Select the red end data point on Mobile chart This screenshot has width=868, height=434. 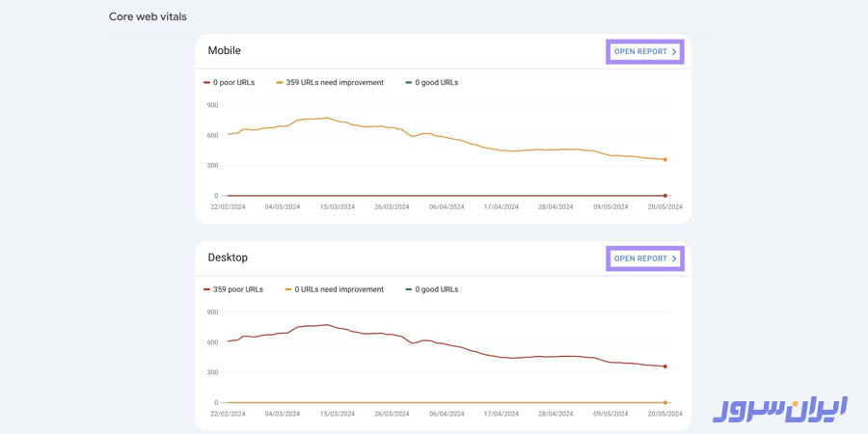point(665,196)
